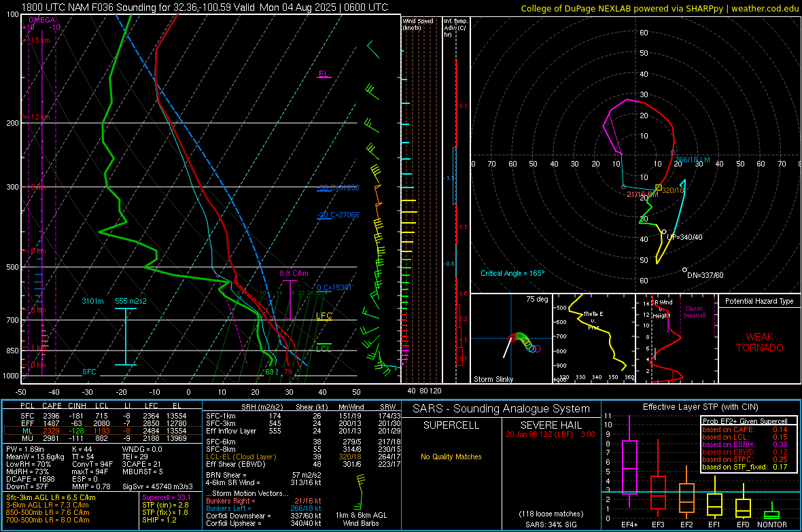
Task: Click the based on CAPE: 0.14 probability
Action: pyautogui.click(x=744, y=429)
